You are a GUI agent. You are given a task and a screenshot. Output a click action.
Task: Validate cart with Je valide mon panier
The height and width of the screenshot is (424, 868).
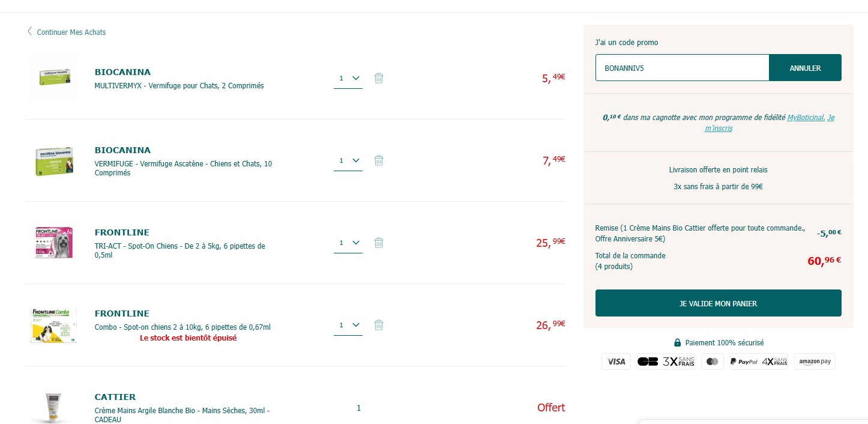point(718,303)
